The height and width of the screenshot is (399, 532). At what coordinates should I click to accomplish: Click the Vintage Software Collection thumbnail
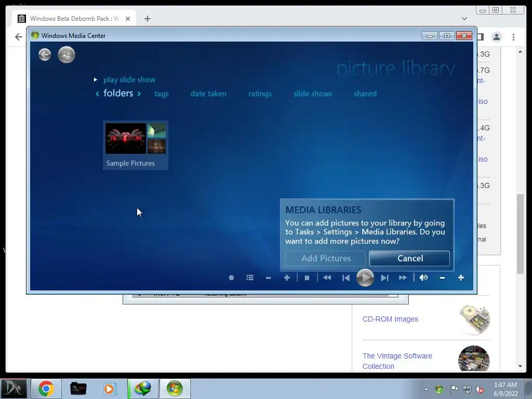pos(474,358)
